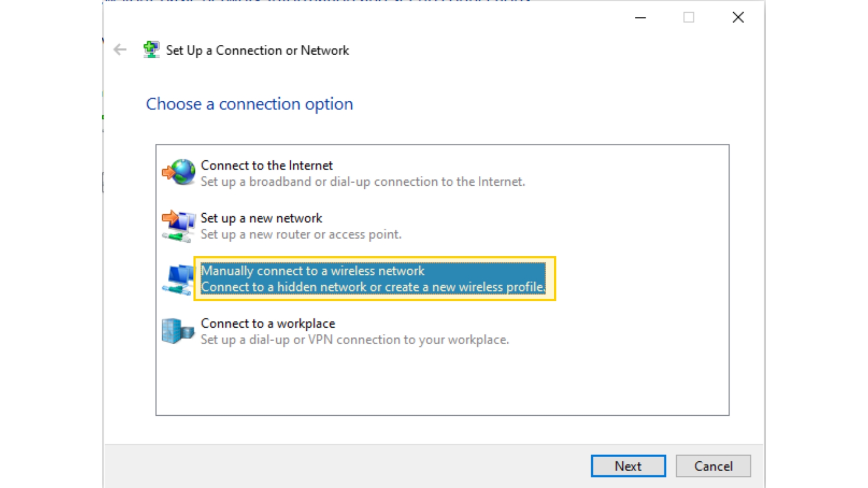Screen dimensions: 868x488
Task: Select Manually connect to a wireless network
Action: 313,271
